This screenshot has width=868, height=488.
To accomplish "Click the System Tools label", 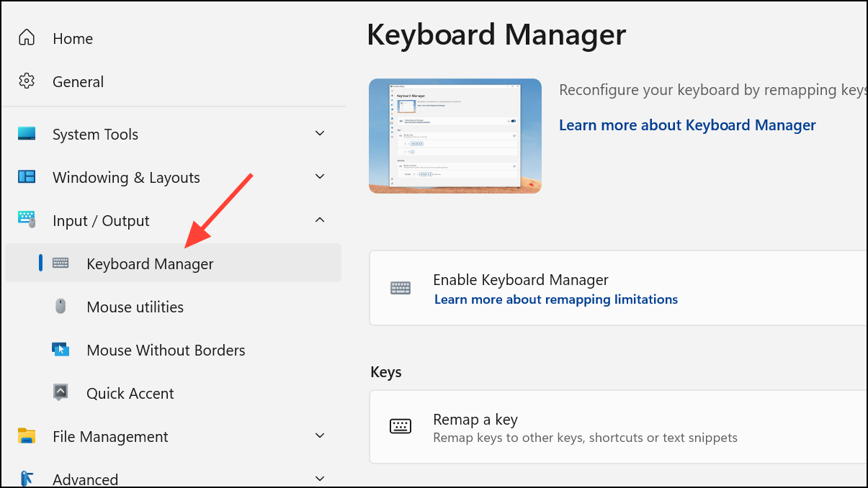I will 95,135.
